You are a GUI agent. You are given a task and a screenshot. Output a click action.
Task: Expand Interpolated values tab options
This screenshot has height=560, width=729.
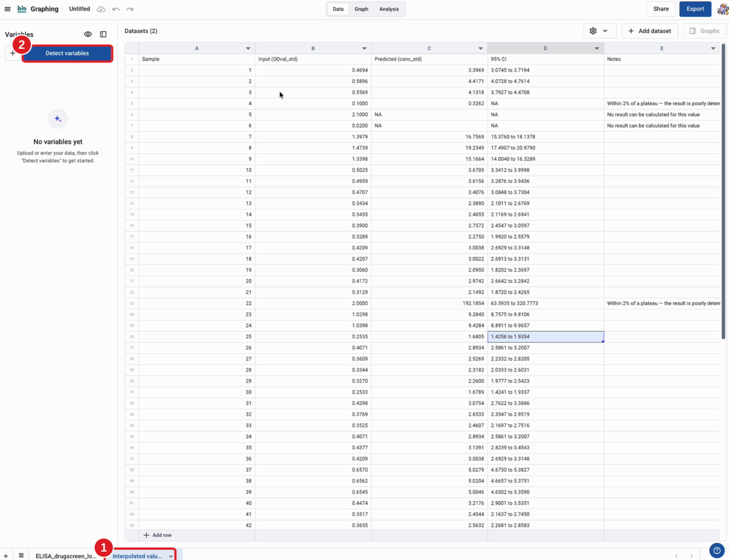(x=171, y=556)
